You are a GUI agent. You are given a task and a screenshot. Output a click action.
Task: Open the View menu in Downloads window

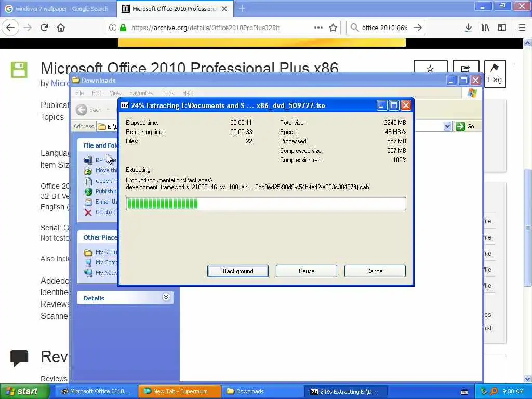pos(115,93)
